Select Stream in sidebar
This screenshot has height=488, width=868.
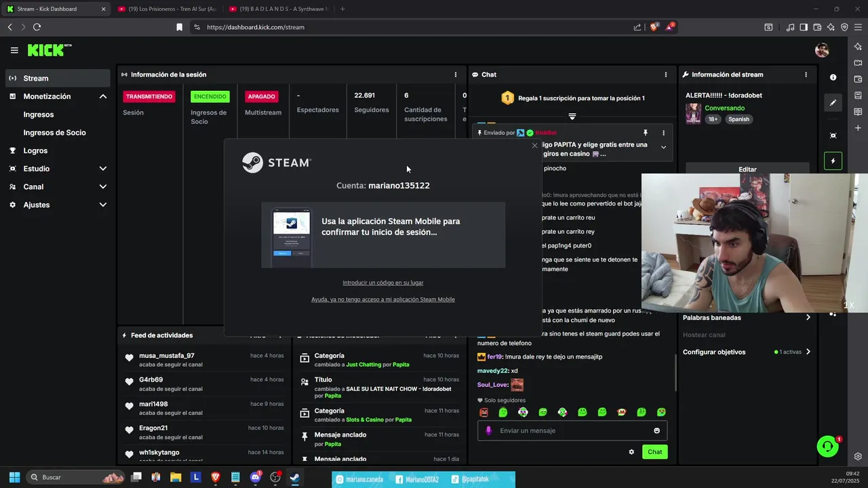tap(58, 78)
